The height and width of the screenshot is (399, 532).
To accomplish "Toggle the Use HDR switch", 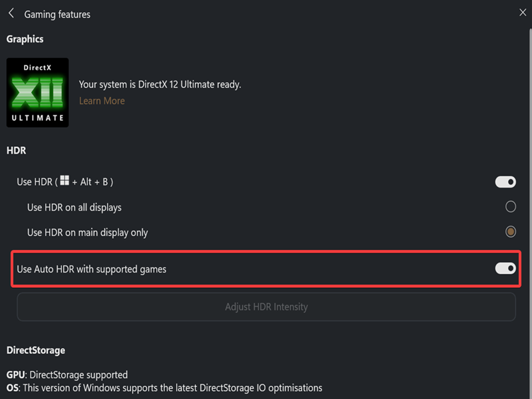I will pyautogui.click(x=505, y=182).
